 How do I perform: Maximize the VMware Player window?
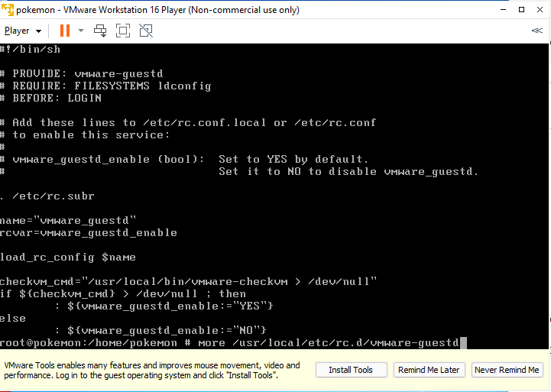tap(521, 9)
